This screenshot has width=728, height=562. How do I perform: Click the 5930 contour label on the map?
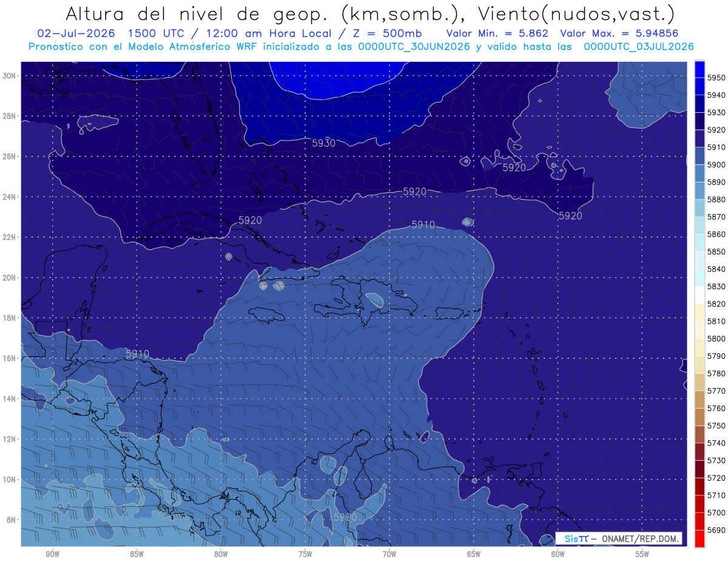point(323,143)
